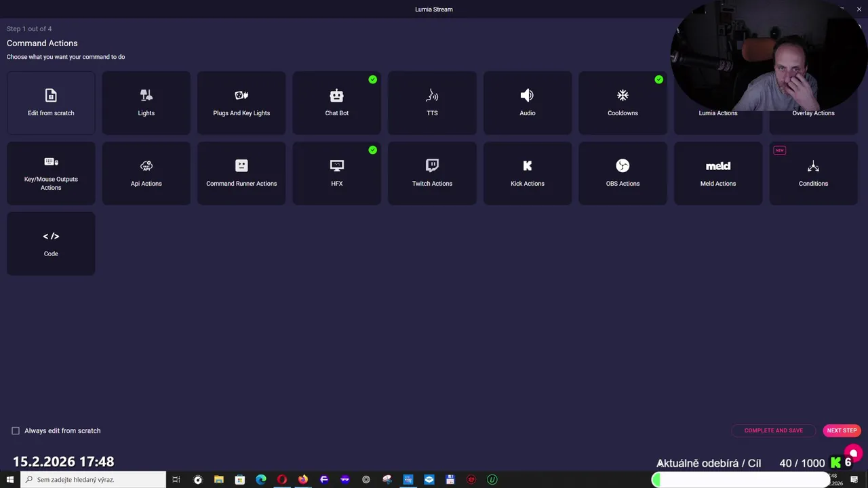The image size is (868, 488).
Task: Go to Next Step
Action: coord(842,430)
